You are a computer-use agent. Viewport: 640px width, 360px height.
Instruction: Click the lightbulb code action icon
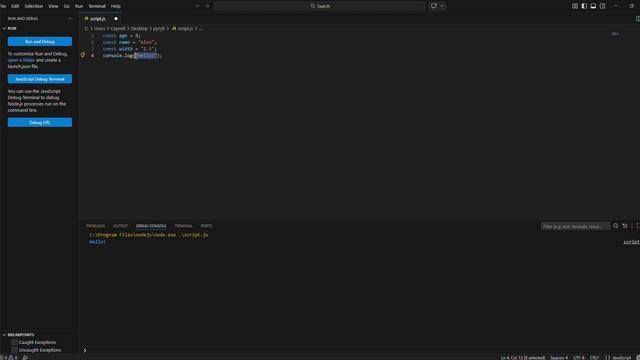tap(83, 55)
